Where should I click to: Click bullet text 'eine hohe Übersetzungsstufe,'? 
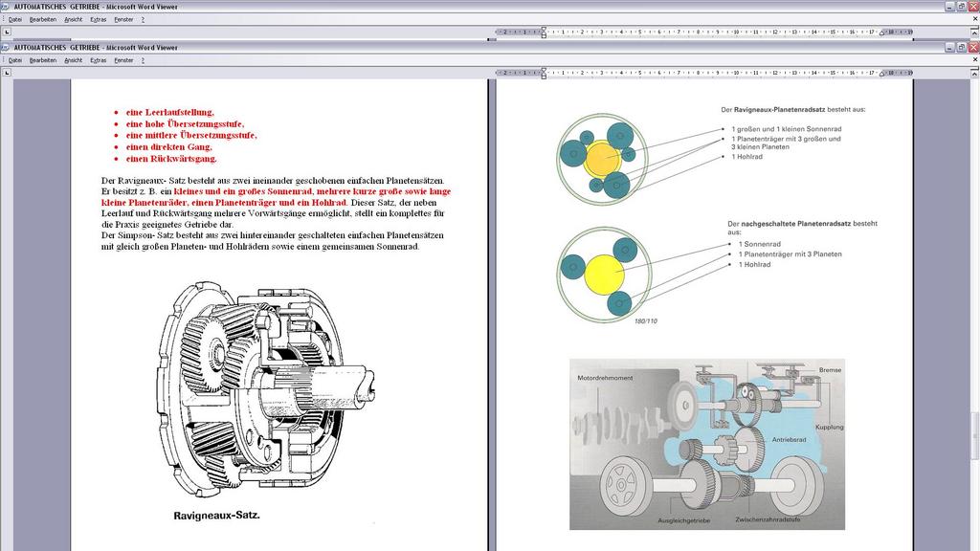185,123
